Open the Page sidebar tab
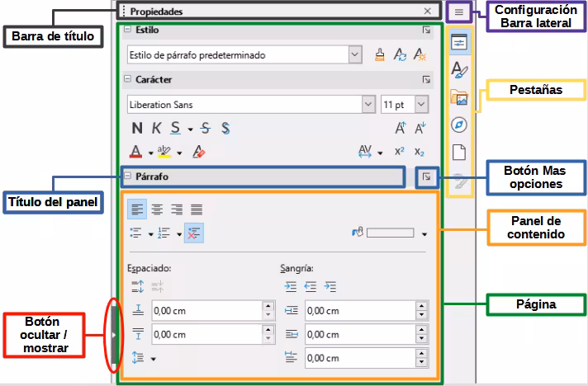This screenshot has width=588, height=386. [x=459, y=152]
